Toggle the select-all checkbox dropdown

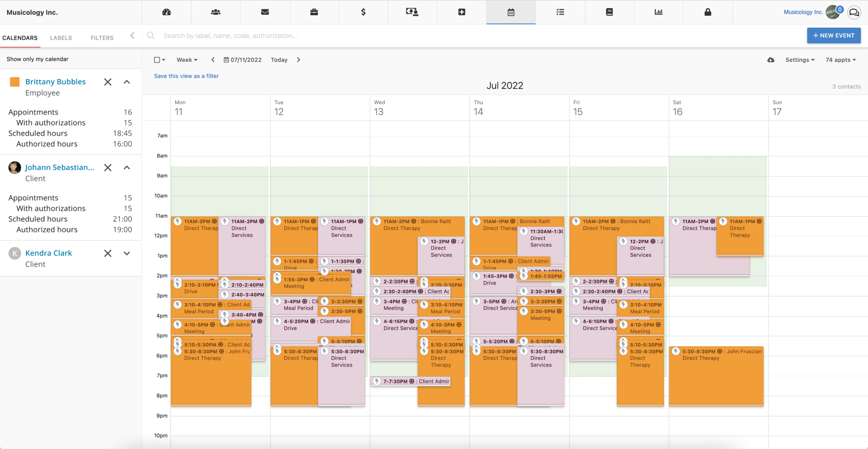(159, 60)
